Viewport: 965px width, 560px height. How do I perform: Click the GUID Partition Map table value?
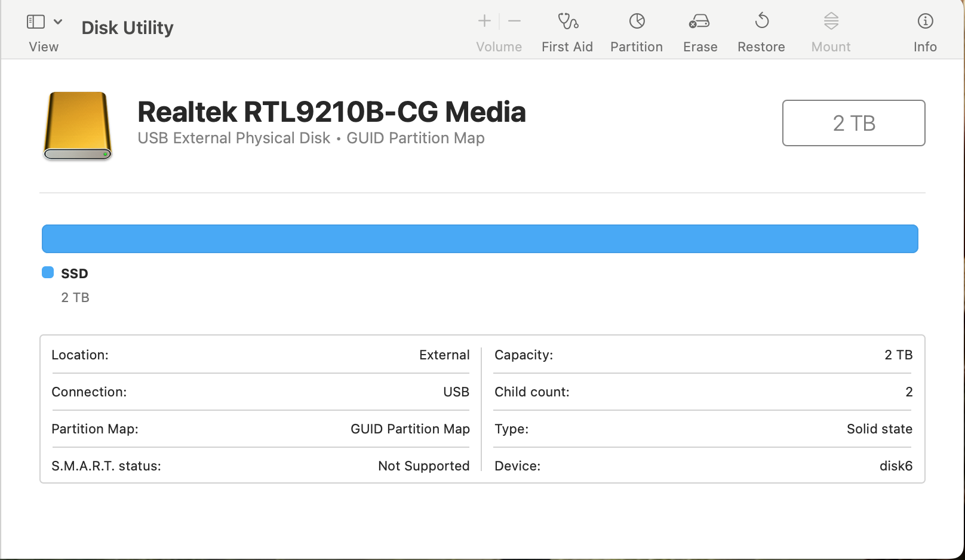pyautogui.click(x=410, y=429)
